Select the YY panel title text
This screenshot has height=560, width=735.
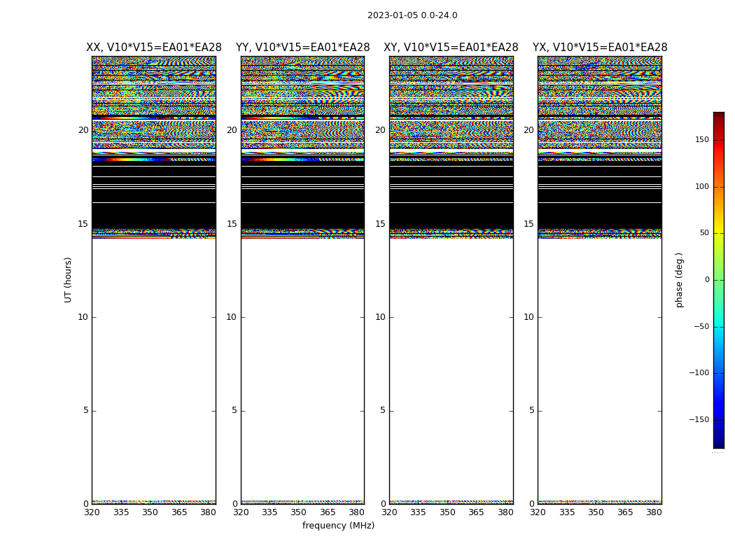(302, 48)
